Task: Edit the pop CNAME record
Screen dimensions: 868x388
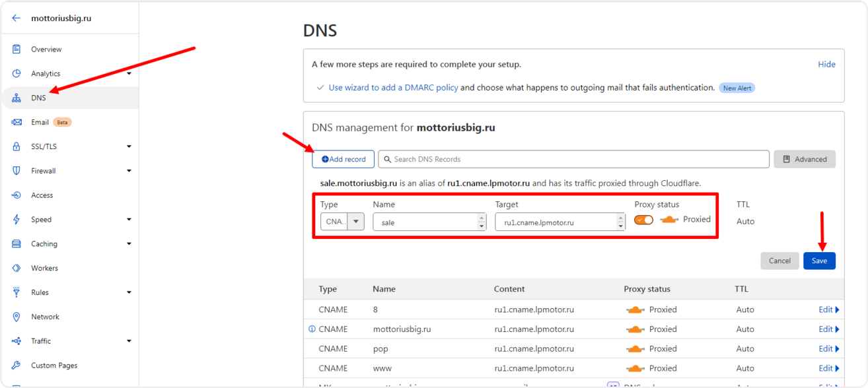Action: (828, 348)
